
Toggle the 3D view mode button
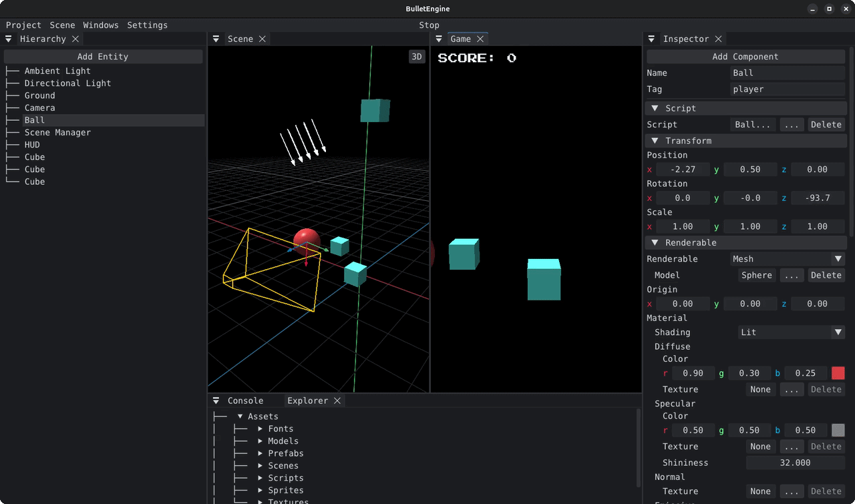pyautogui.click(x=417, y=57)
